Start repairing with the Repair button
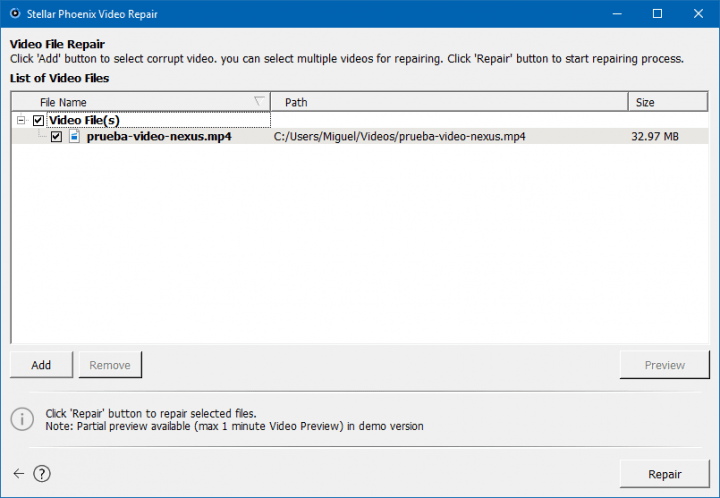The image size is (720, 498). coord(664,474)
